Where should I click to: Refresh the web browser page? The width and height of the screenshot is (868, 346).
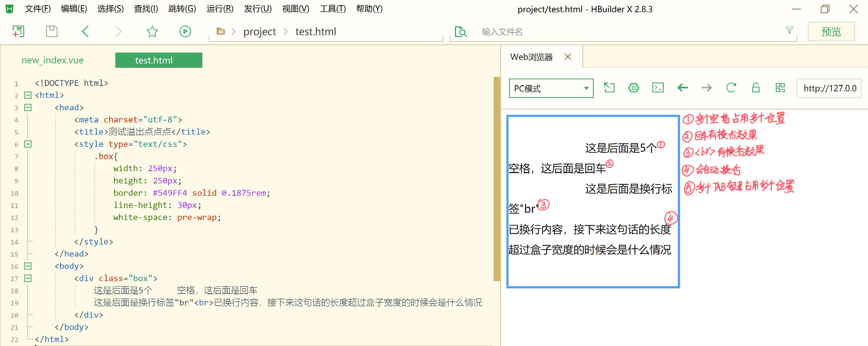pos(731,88)
